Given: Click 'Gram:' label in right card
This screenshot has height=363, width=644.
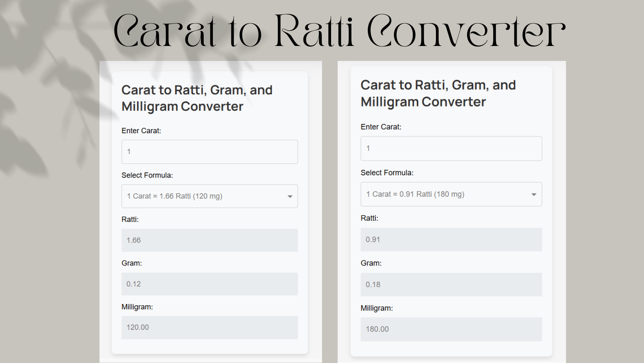Looking at the screenshot, I should tap(371, 263).
